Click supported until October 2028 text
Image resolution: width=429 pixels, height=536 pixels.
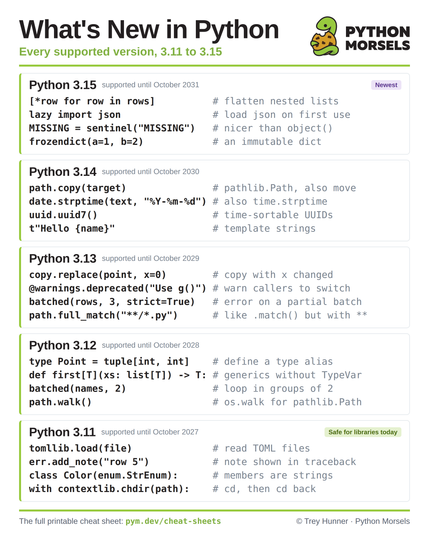tap(150, 345)
